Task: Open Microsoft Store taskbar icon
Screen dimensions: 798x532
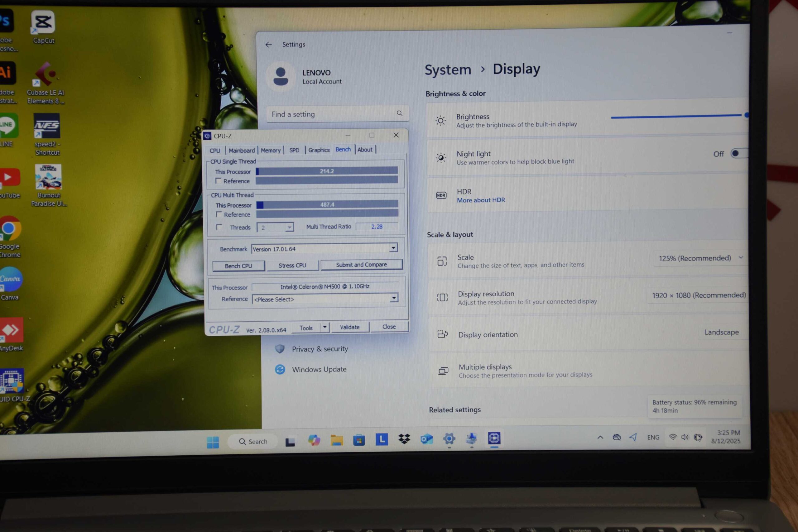Action: coord(359,440)
